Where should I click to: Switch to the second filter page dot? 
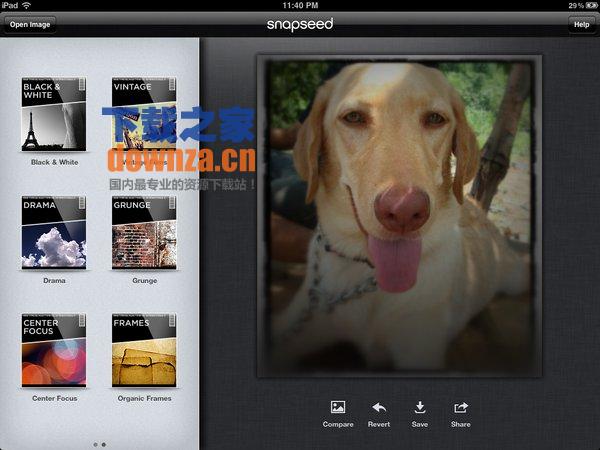104,445
